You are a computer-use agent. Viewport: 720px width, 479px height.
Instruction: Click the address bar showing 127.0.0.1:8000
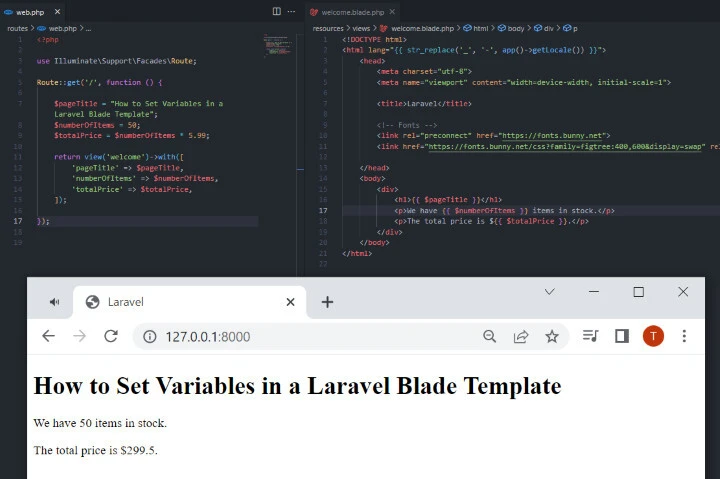point(300,337)
